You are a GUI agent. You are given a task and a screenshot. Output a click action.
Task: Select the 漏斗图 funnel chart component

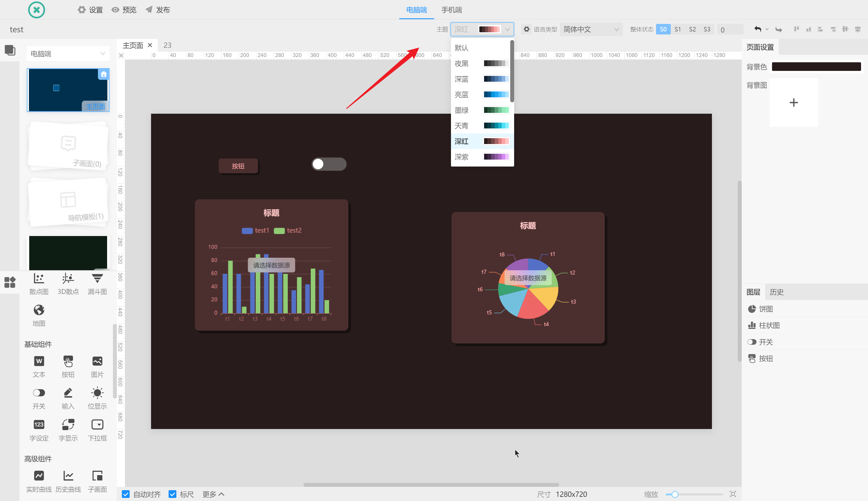pyautogui.click(x=97, y=284)
